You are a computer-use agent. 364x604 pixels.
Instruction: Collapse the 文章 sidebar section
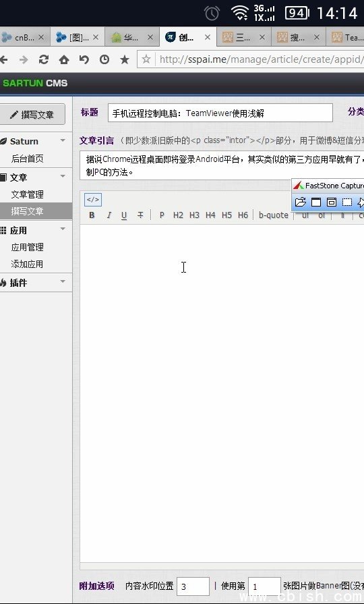coord(63,176)
